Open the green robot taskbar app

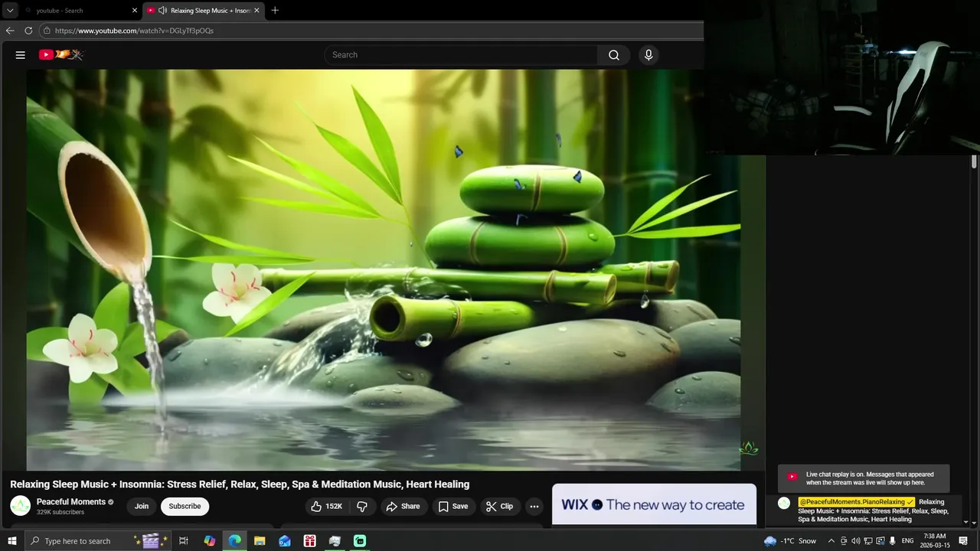[360, 541]
